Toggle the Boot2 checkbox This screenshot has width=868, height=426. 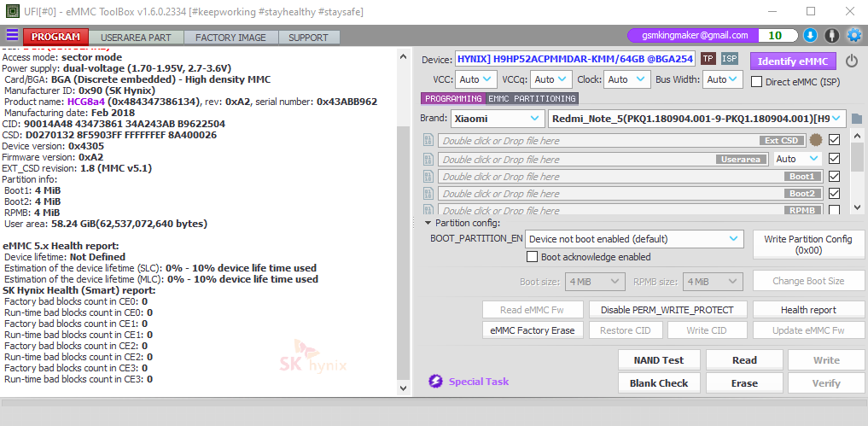click(834, 193)
